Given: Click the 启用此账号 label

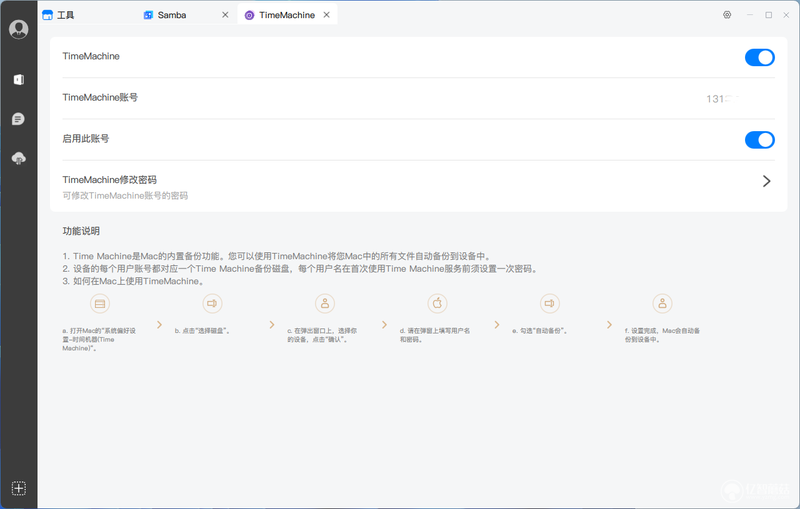Looking at the screenshot, I should [x=86, y=139].
